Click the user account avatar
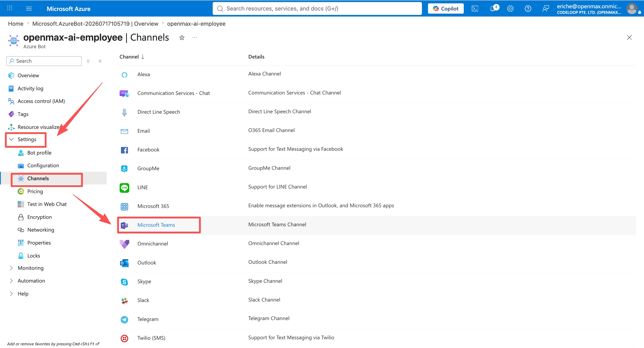 [x=631, y=8]
